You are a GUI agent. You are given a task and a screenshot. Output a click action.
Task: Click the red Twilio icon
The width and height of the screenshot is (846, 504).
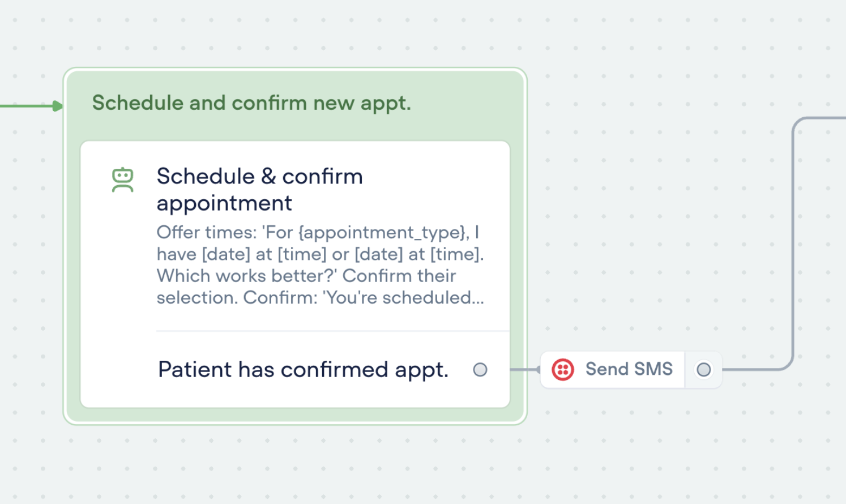tap(563, 370)
